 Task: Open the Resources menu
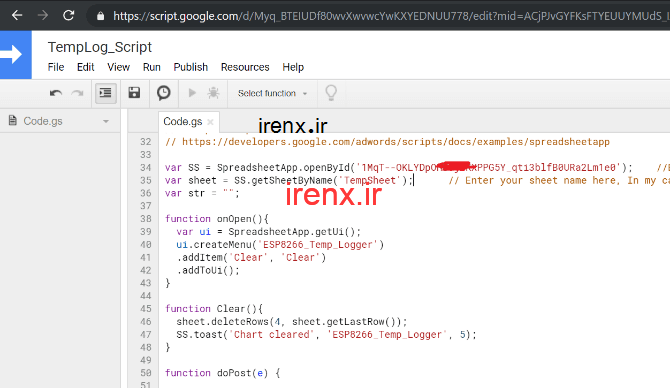coord(245,67)
